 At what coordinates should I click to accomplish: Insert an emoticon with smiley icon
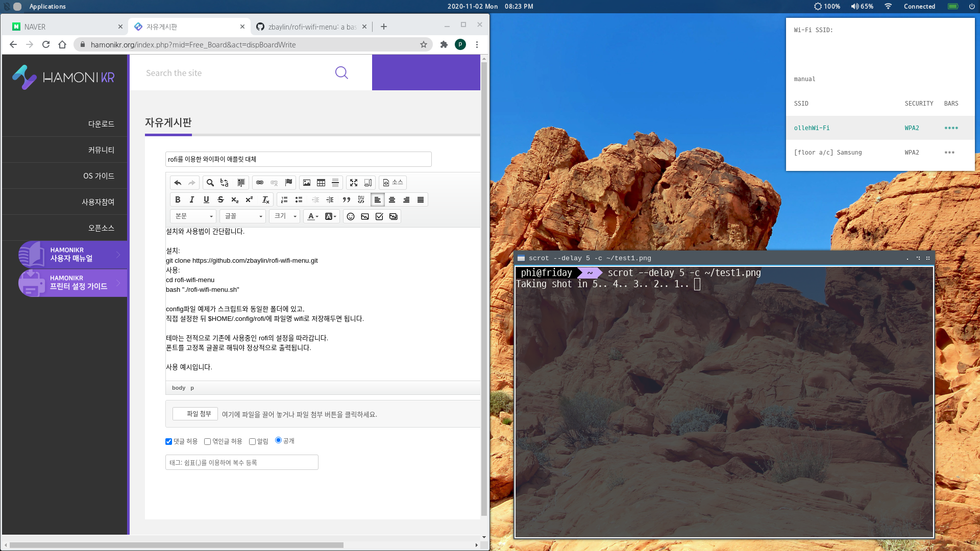pos(351,216)
